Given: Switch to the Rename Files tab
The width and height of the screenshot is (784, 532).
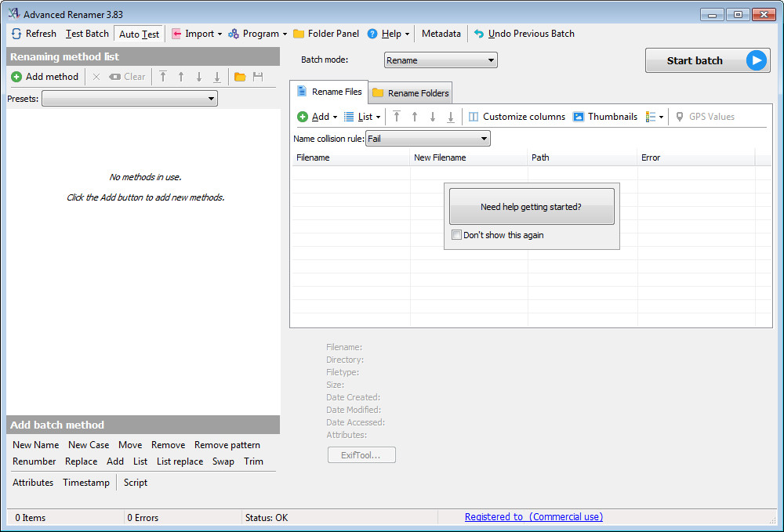Looking at the screenshot, I should (329, 92).
